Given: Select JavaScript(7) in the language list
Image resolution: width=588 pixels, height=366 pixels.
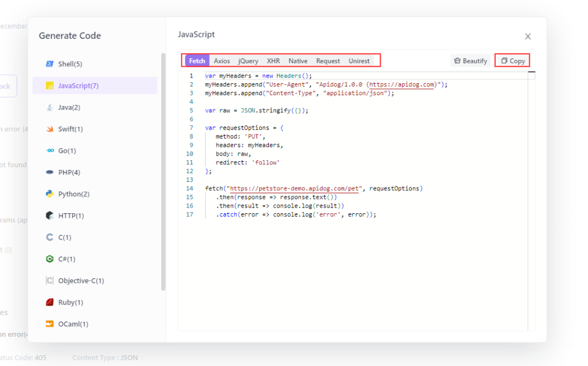Looking at the screenshot, I should click(95, 86).
